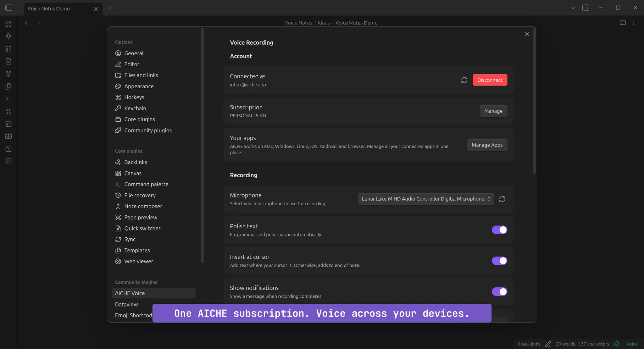Click Voice status bar item
Screen dimensions: 644x349
[x=632, y=344]
